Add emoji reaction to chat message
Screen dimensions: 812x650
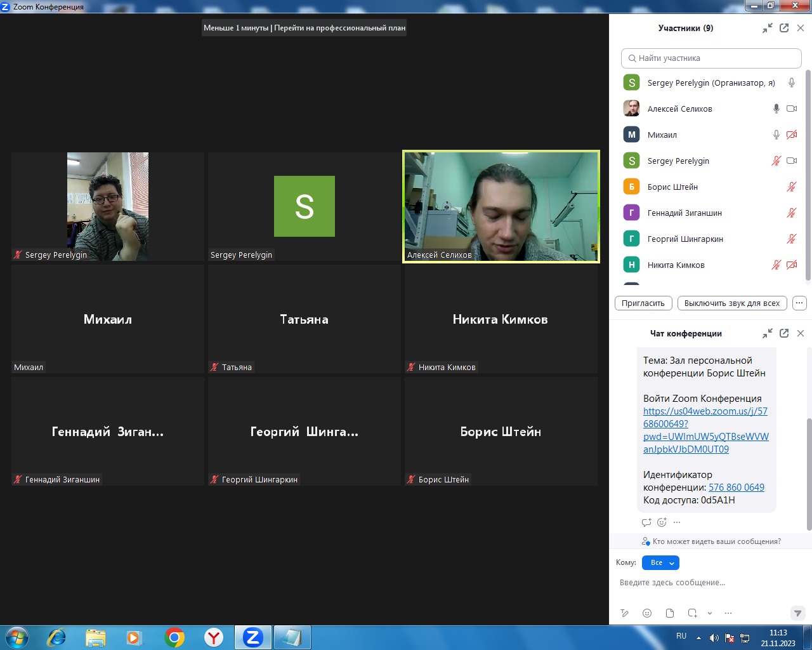(662, 522)
